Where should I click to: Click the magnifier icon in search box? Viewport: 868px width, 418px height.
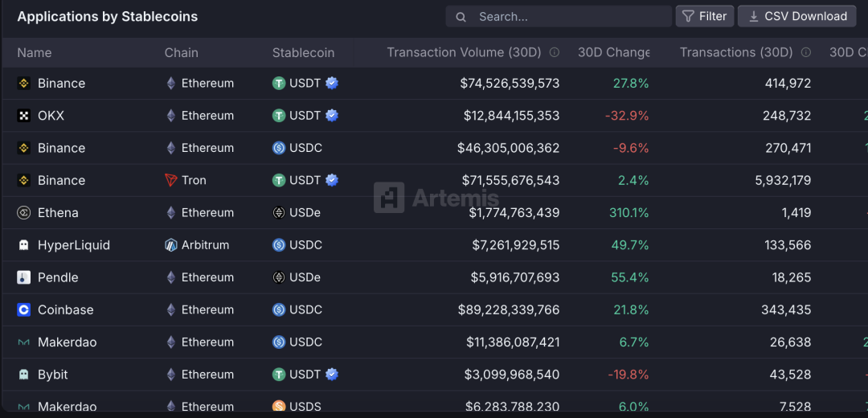pyautogui.click(x=461, y=16)
